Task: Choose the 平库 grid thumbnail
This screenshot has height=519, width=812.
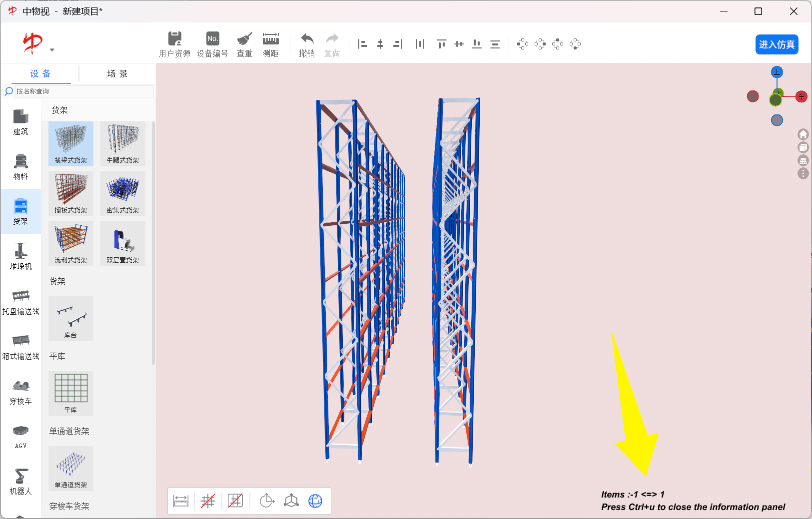Action: pyautogui.click(x=71, y=393)
